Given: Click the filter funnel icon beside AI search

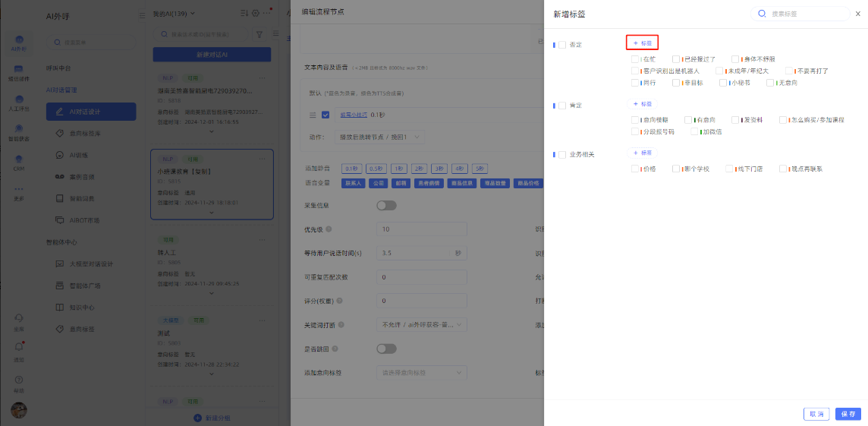Looking at the screenshot, I should (259, 34).
